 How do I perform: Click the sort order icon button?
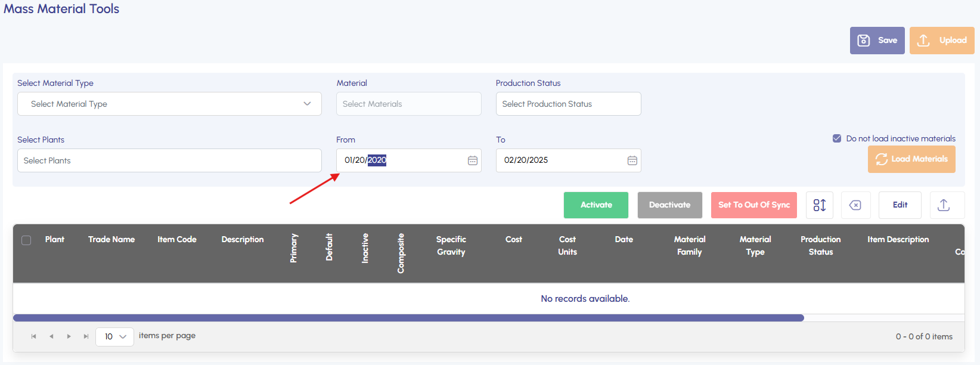pyautogui.click(x=819, y=205)
